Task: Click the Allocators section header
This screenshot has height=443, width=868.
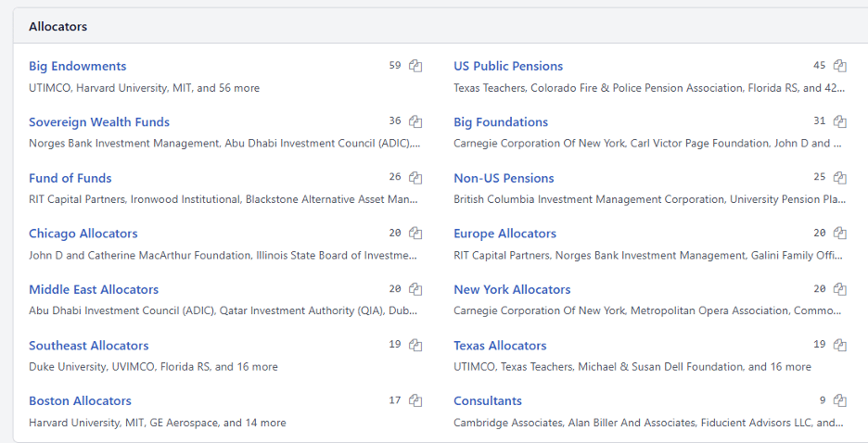Action: click(x=58, y=26)
